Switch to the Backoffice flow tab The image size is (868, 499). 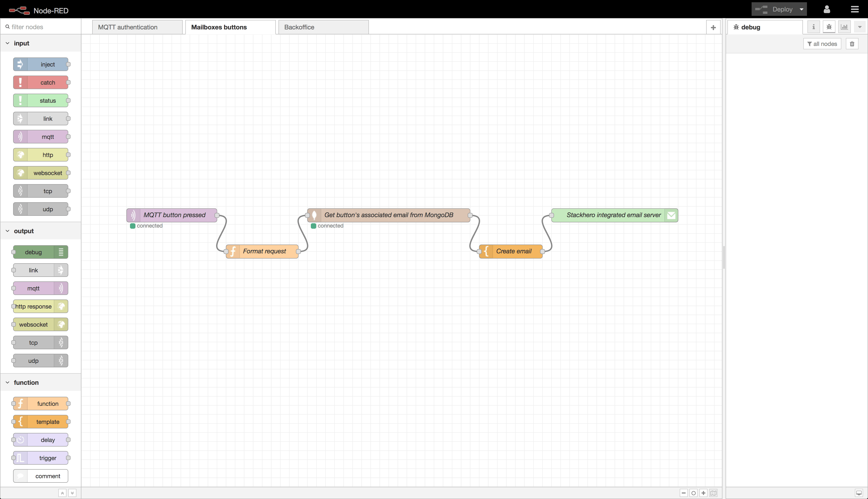299,27
